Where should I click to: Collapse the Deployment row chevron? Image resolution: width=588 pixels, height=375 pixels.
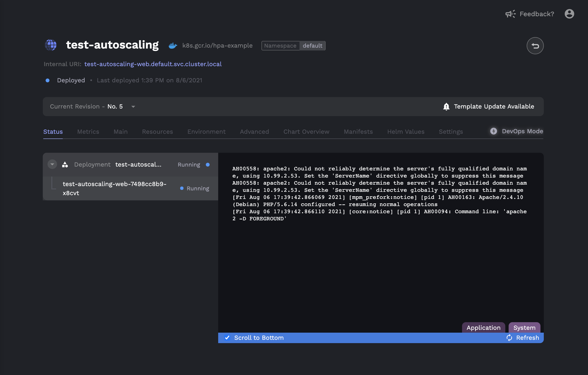coord(52,164)
